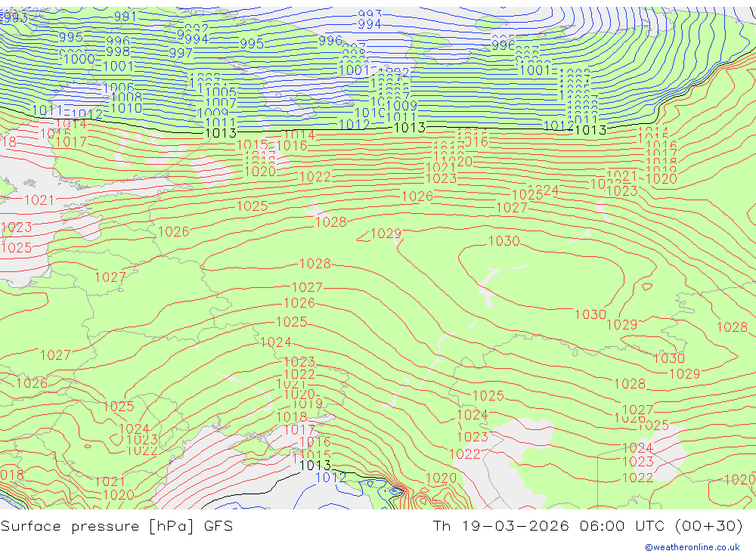
Task: Select the 1006 isobar label
Action: pos(118,88)
